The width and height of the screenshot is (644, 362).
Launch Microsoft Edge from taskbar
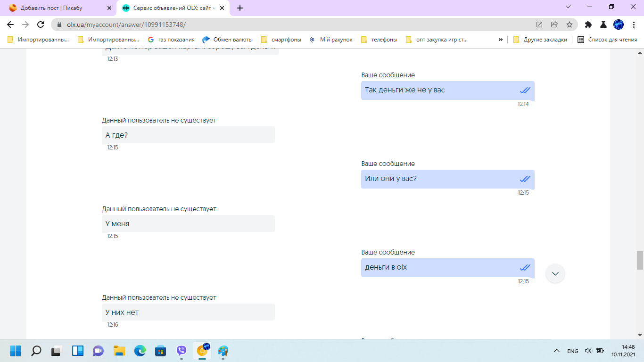click(x=140, y=351)
